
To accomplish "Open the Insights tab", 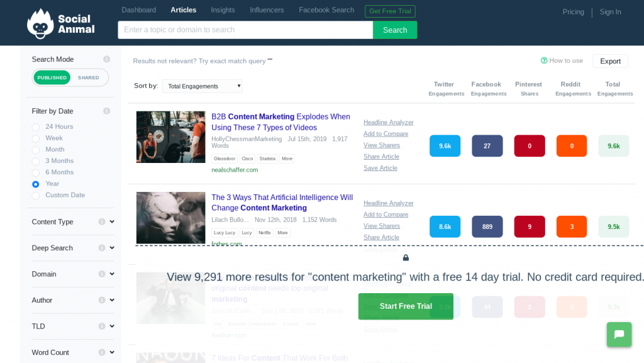I will click(x=223, y=10).
